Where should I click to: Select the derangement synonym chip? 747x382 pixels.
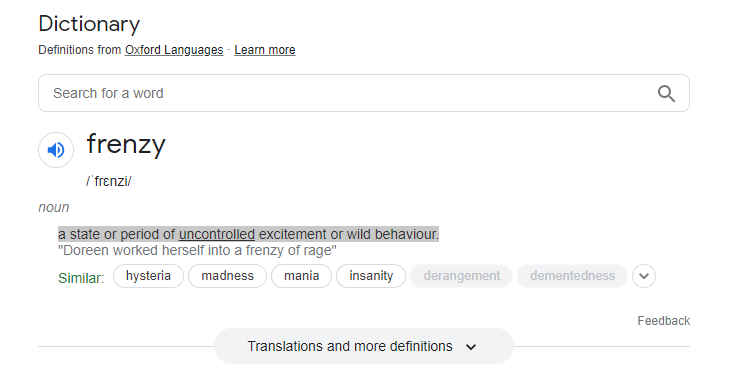pos(462,276)
